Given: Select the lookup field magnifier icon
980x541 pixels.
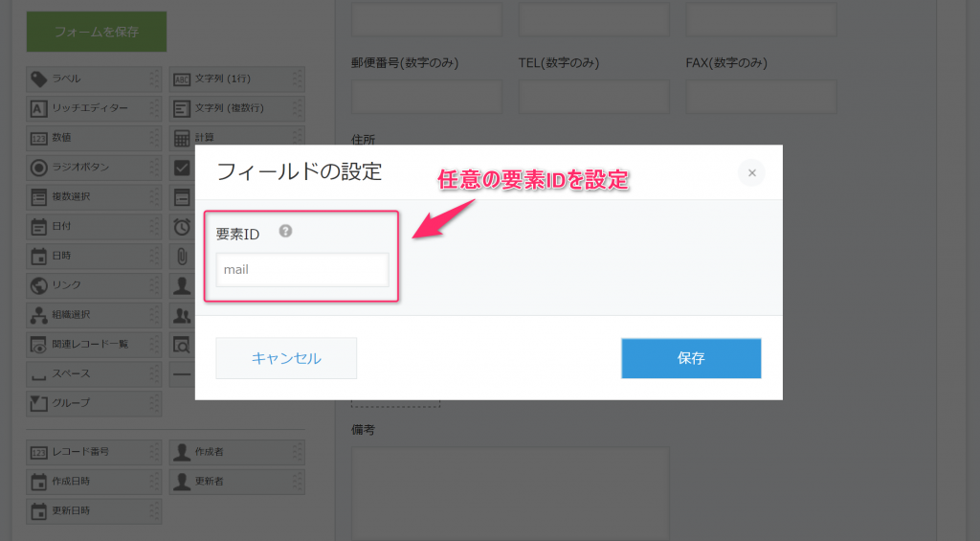Looking at the screenshot, I should (x=182, y=344).
